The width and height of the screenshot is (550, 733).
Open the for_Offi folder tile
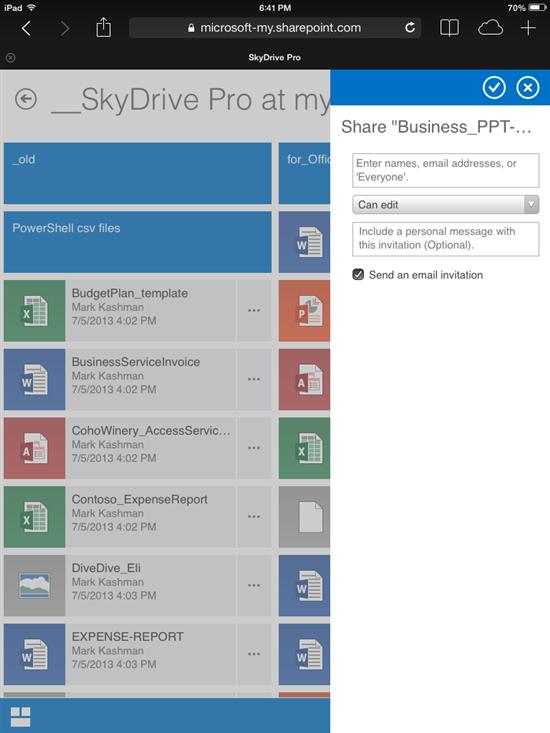[304, 173]
